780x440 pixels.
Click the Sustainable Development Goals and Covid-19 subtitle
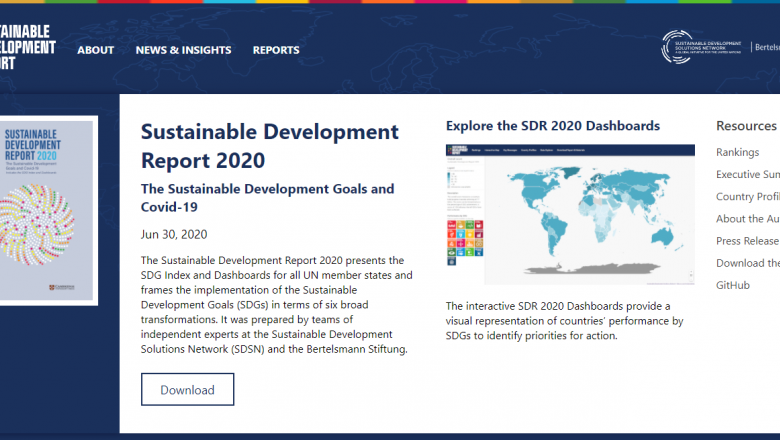(x=268, y=198)
